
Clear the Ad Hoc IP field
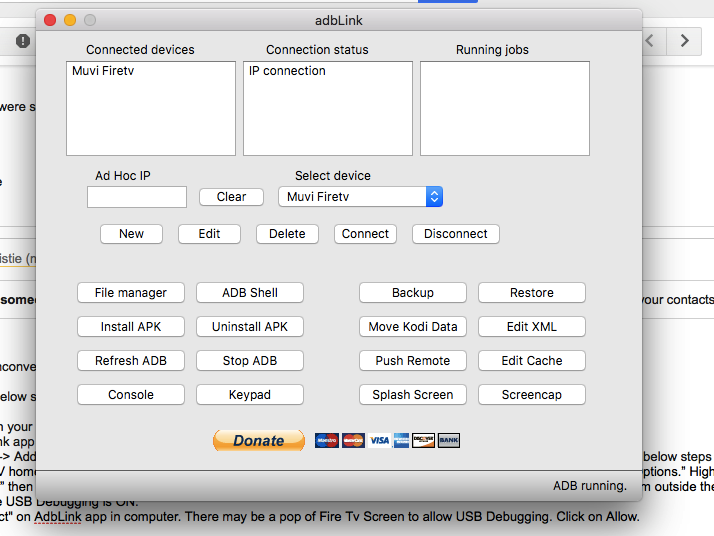[231, 197]
